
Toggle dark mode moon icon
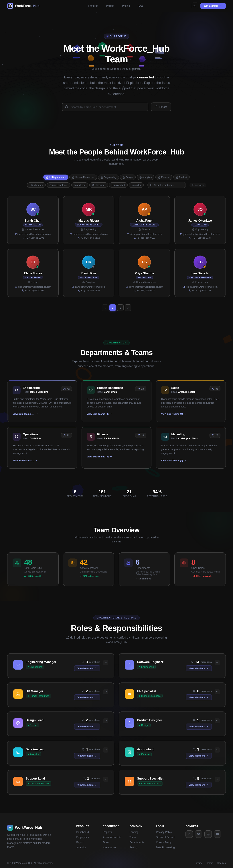tap(195, 6)
